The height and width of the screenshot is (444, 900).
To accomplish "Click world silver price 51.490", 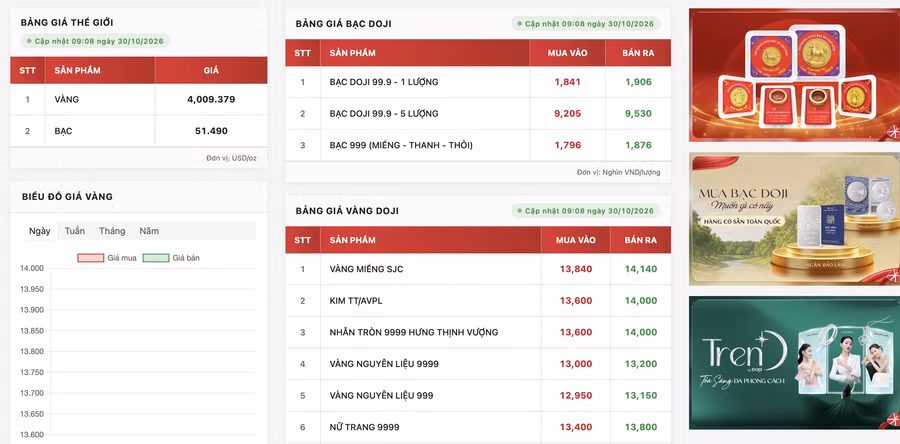I will click(211, 131).
